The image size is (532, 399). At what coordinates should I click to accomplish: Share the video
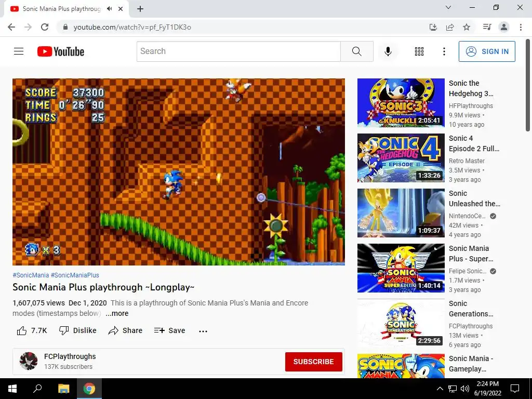[125, 330]
